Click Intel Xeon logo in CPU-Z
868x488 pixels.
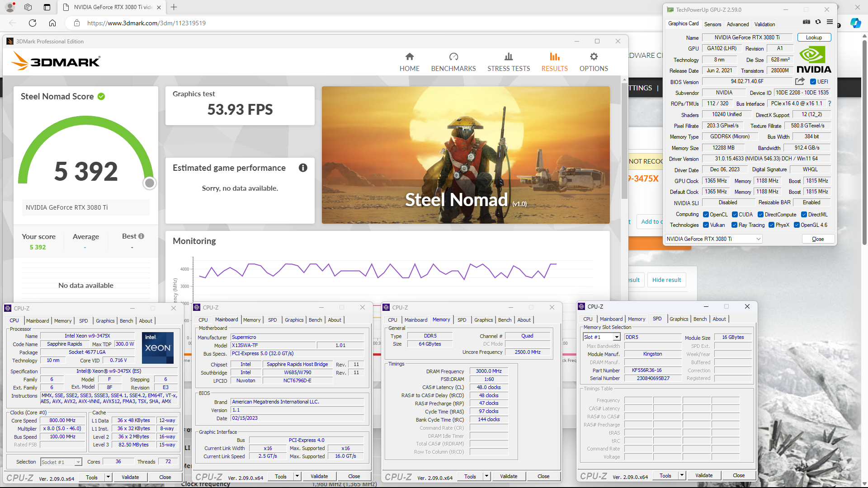[x=158, y=348]
